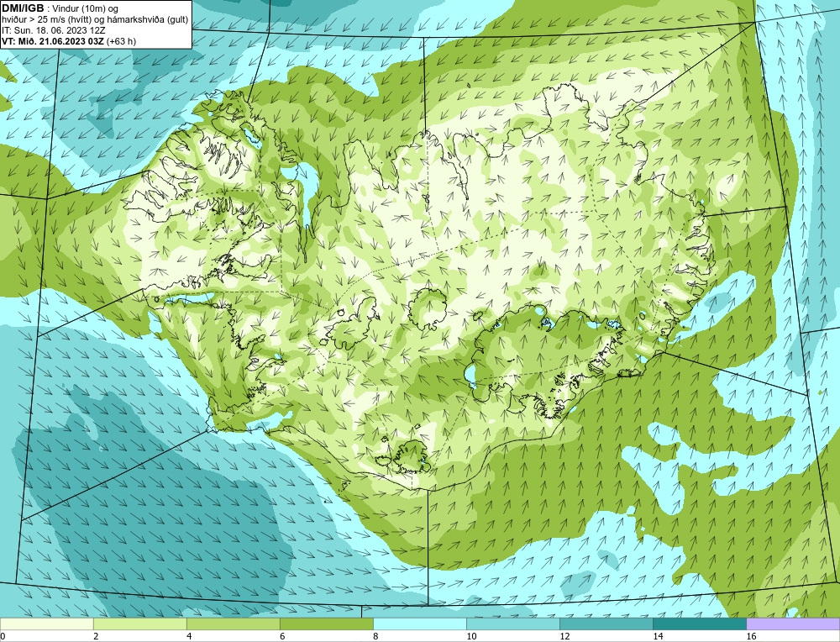The height and width of the screenshot is (642, 840).
Task: Click the "DMI/IGB : Vindur (10m) og" title line
Action: (60, 8)
